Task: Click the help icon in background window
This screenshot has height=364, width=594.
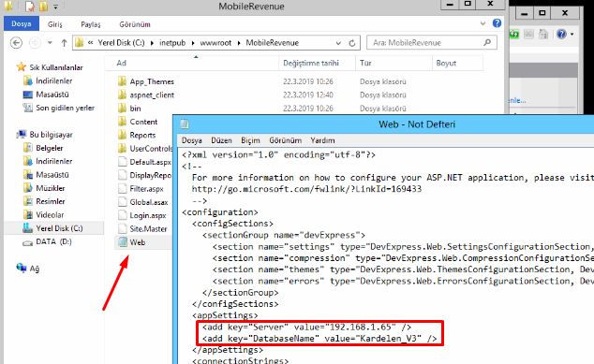Action: point(561,34)
